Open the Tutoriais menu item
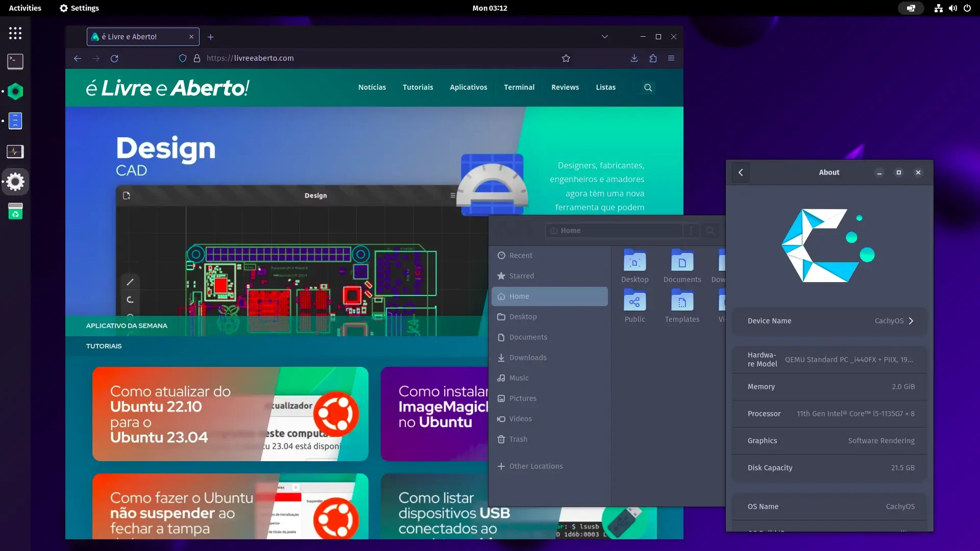 point(418,87)
